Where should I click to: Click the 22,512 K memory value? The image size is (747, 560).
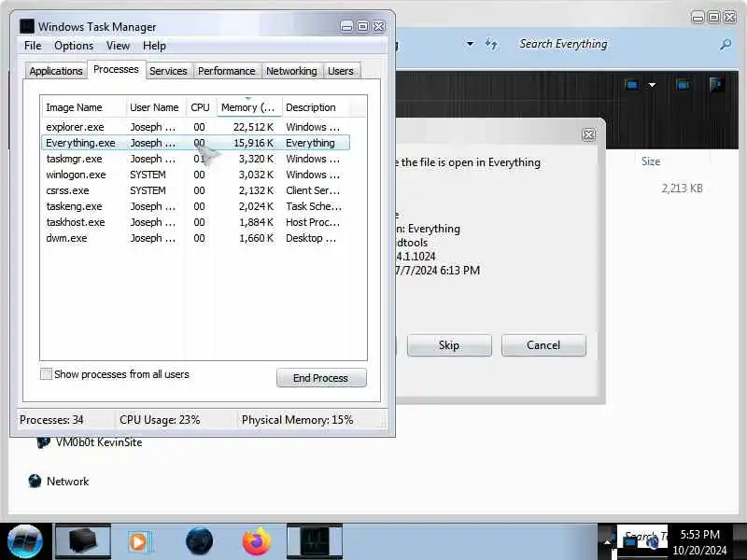tap(253, 127)
